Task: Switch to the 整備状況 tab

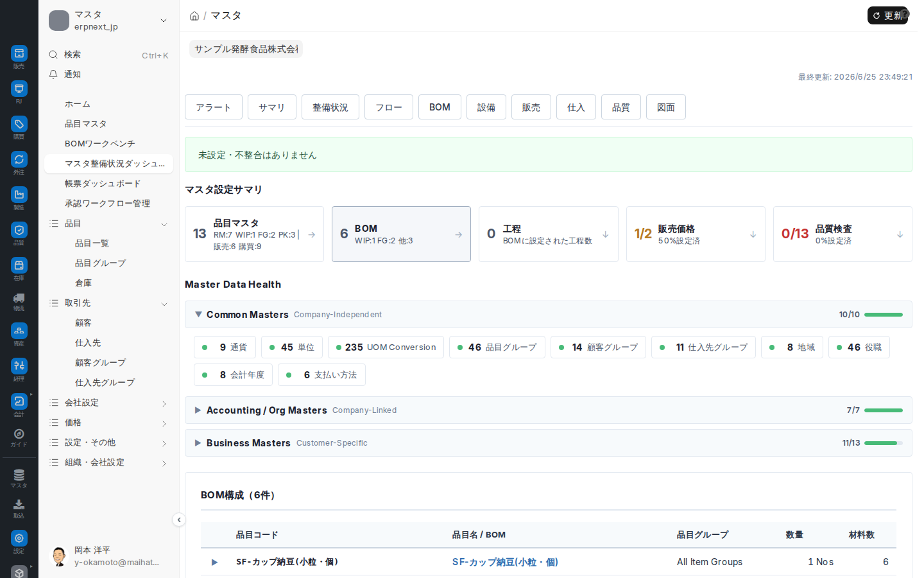Action: (330, 107)
